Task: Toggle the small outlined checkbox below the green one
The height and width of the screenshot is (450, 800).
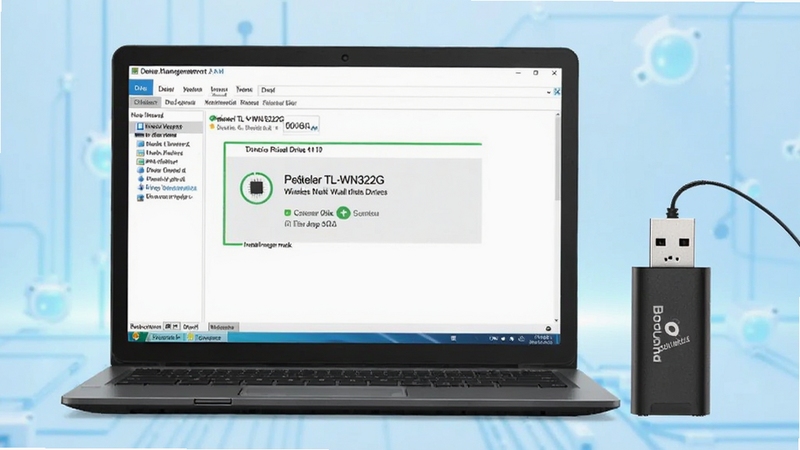Action: click(287, 224)
